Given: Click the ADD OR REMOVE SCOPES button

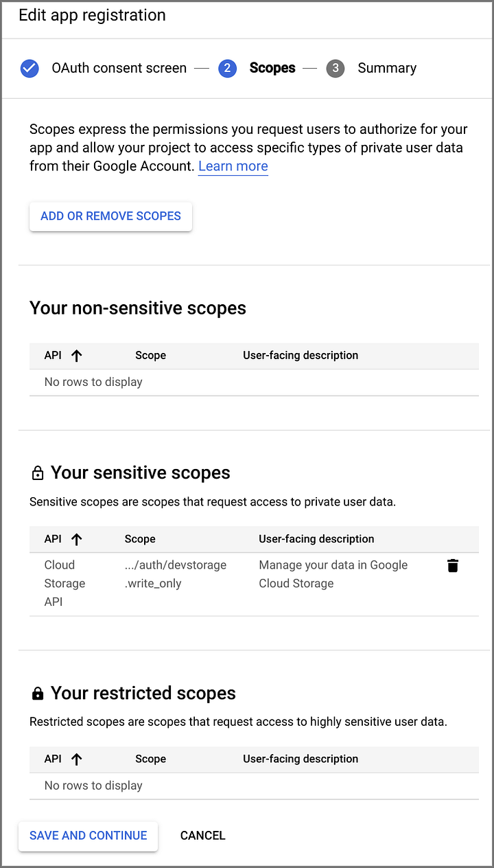Looking at the screenshot, I should (110, 216).
